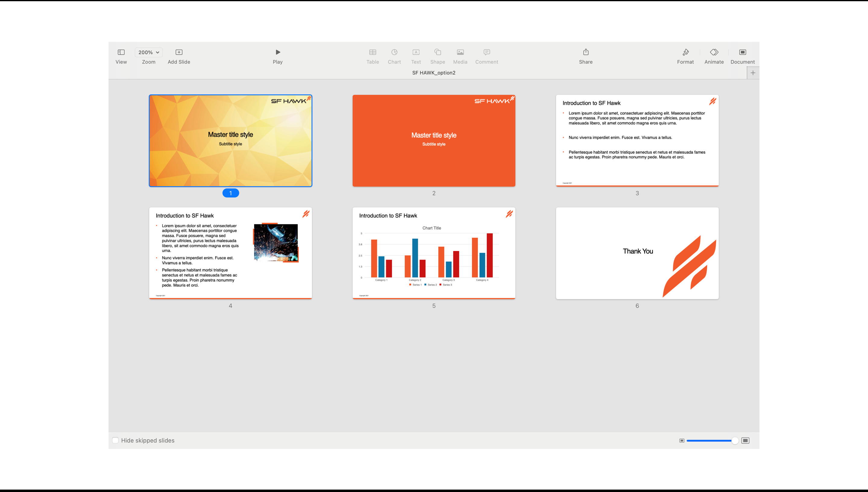Click the SF HAWK_option2 filename
The width and height of the screenshot is (868, 492).
(434, 72)
